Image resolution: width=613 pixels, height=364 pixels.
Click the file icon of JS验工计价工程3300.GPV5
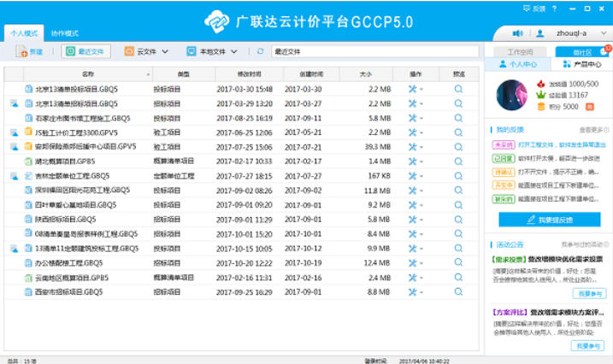tap(28, 132)
